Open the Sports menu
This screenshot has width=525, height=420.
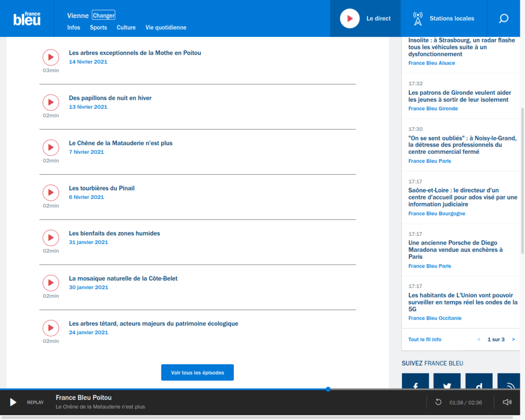coord(98,28)
